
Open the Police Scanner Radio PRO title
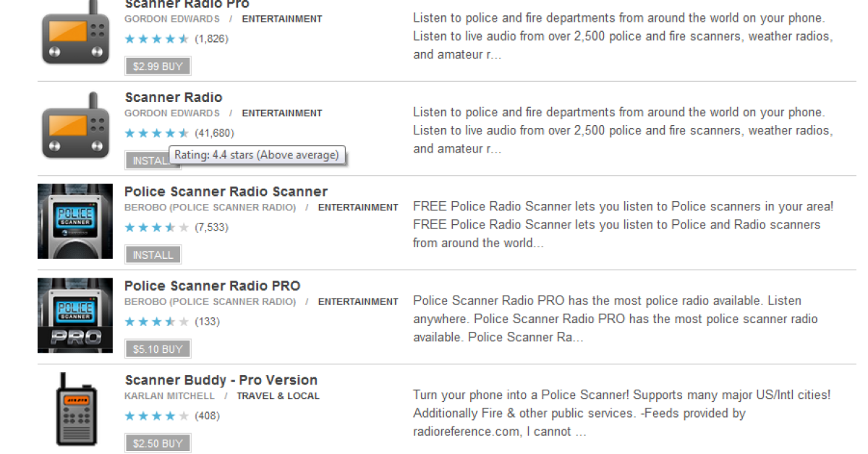212,286
